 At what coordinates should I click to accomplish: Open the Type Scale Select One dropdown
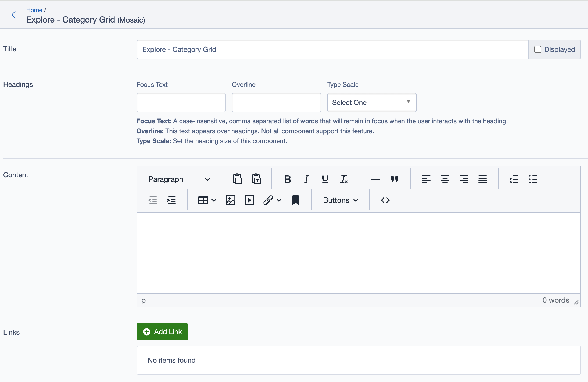(371, 102)
